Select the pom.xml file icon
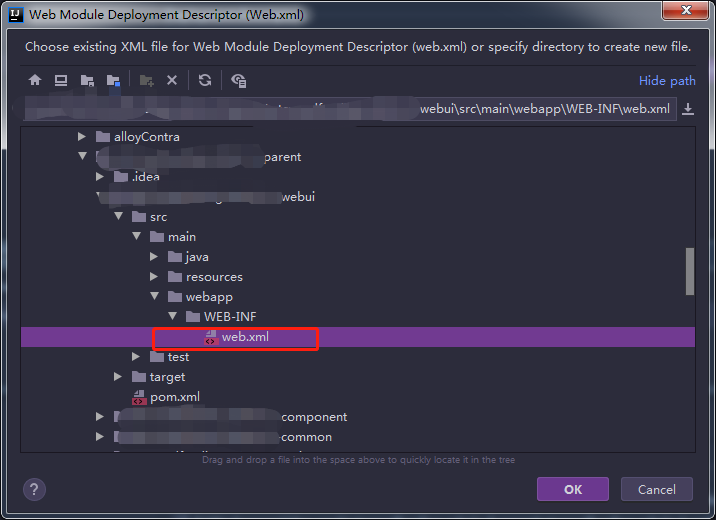The image size is (716, 520). pos(139,397)
